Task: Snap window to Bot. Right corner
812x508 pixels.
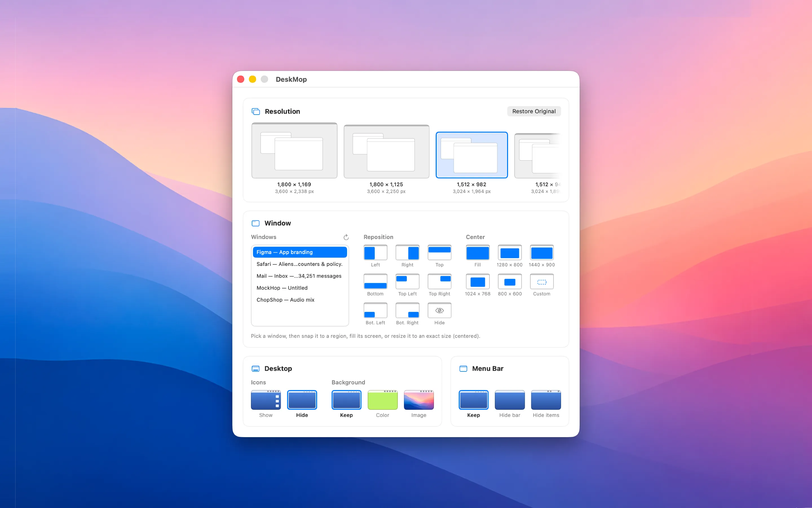Action: click(x=407, y=310)
